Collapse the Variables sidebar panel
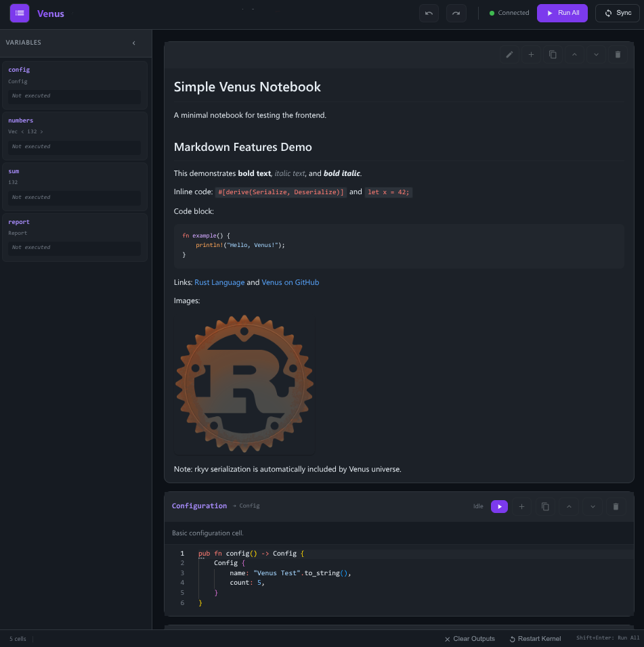This screenshot has height=647, width=644. pos(134,43)
